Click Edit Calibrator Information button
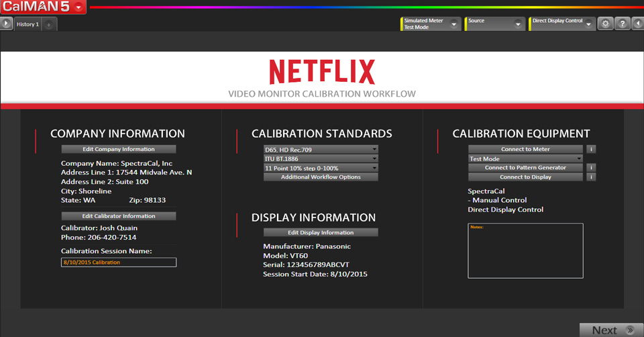 click(x=119, y=216)
